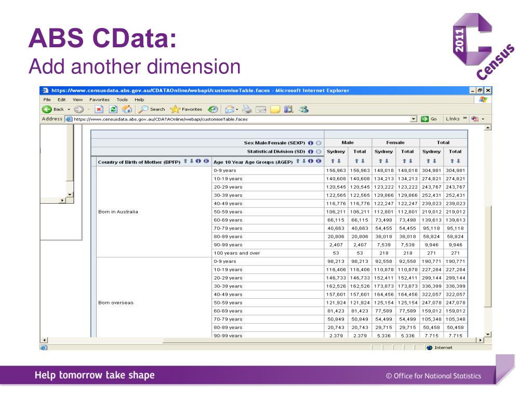Click the Go button
532x399 pixels.
(x=429, y=119)
